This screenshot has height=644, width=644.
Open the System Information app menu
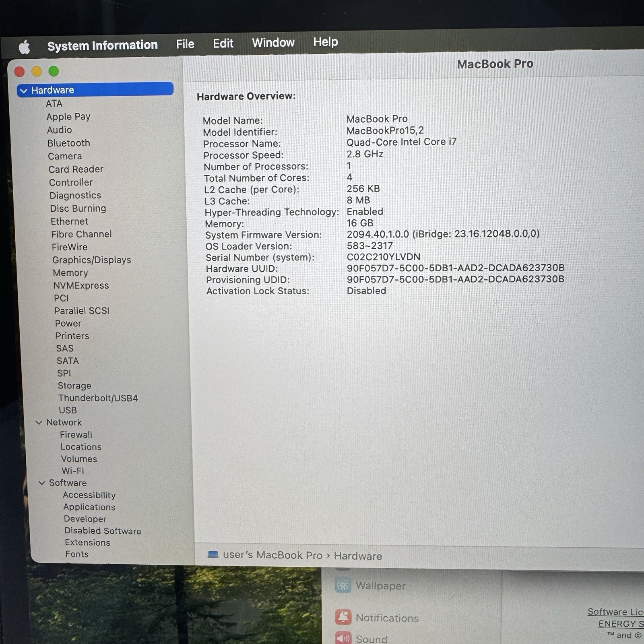102,45
